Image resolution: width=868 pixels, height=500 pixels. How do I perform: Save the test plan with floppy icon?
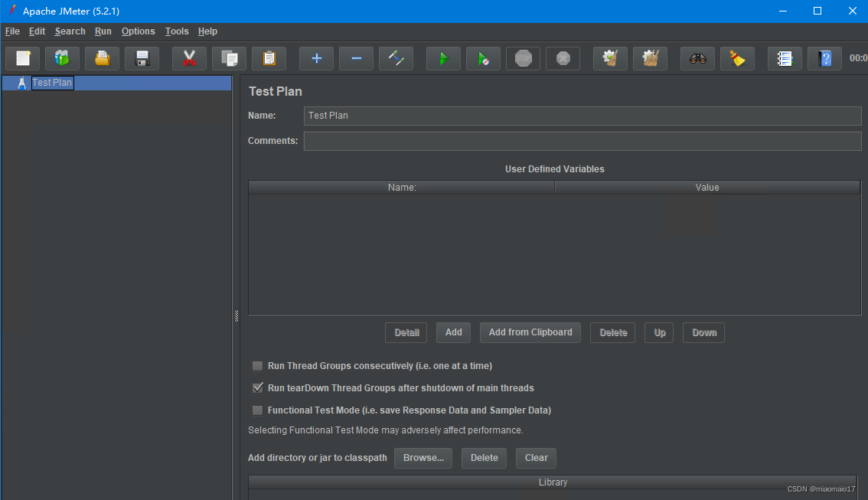point(142,58)
